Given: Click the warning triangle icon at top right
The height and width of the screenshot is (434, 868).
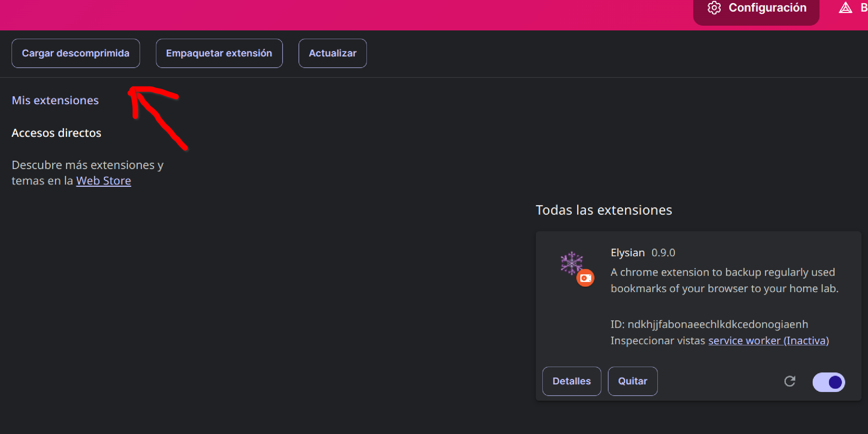Looking at the screenshot, I should point(845,8).
